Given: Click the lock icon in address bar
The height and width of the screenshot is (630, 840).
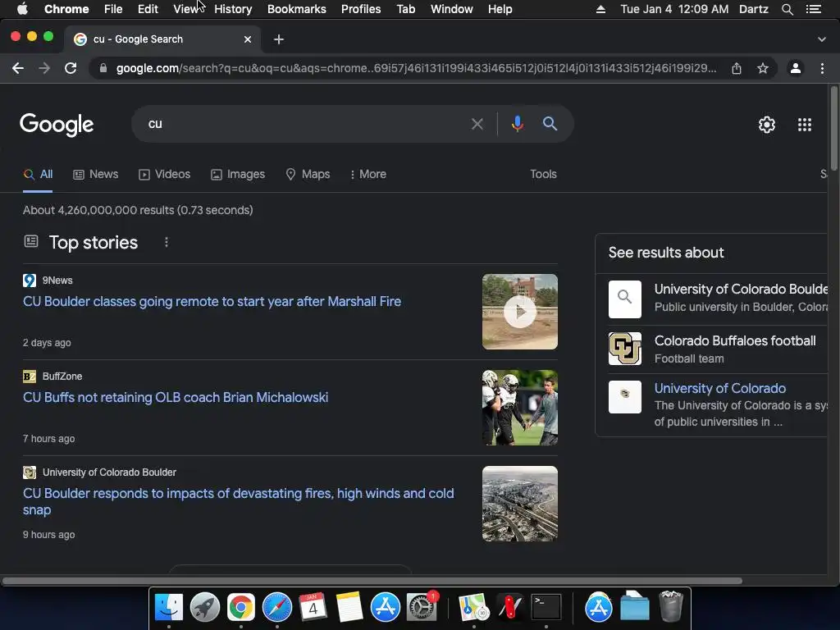Looking at the screenshot, I should pos(103,68).
